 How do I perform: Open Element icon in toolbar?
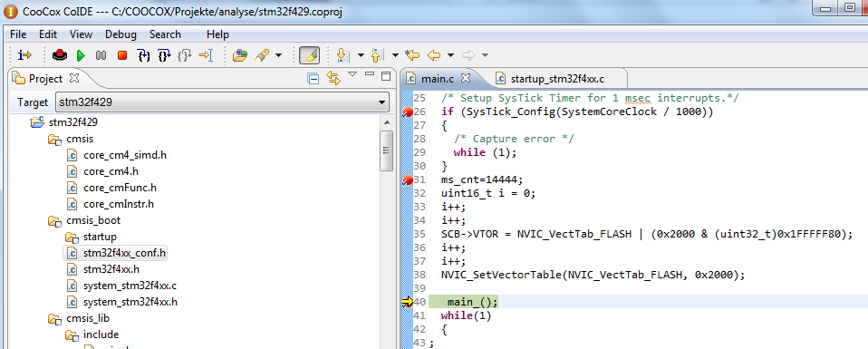pyautogui.click(x=240, y=55)
